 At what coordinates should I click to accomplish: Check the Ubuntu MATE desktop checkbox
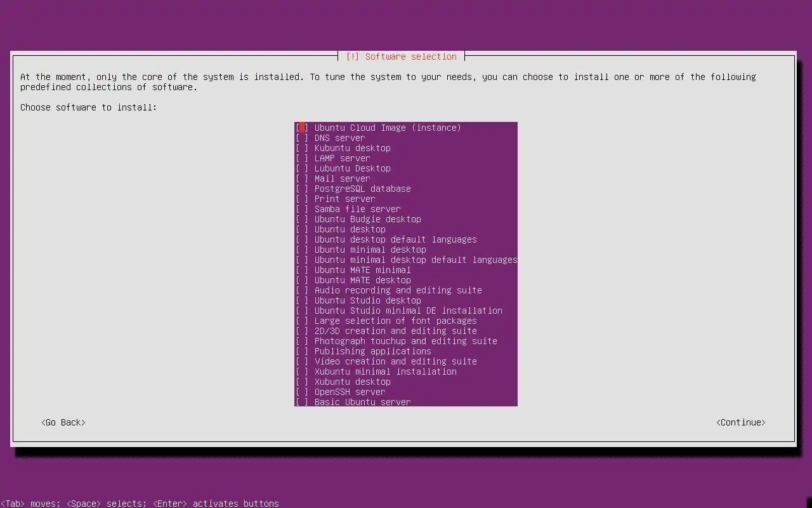coord(302,280)
